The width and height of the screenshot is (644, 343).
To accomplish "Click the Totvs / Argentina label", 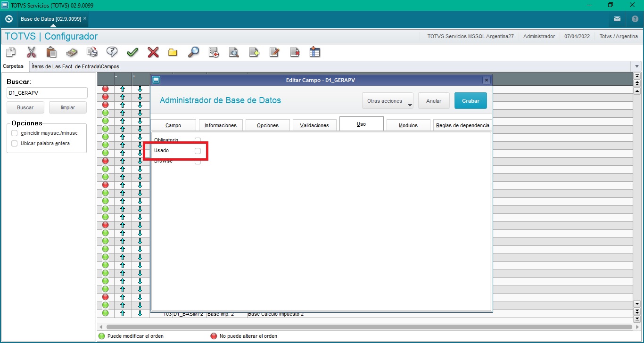I will click(619, 36).
